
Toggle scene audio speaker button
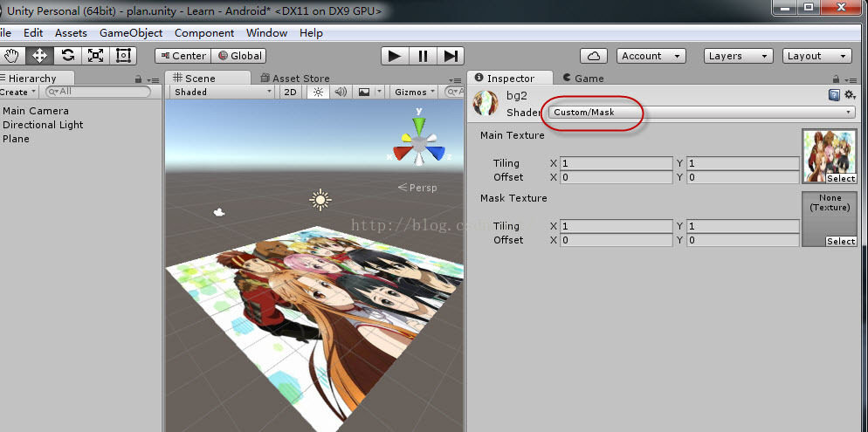(x=341, y=92)
